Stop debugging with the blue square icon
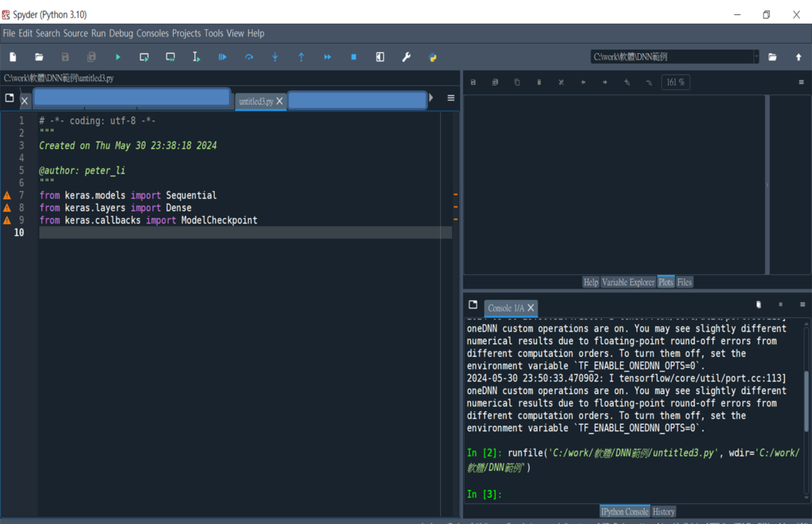This screenshot has height=524, width=812. [354, 57]
